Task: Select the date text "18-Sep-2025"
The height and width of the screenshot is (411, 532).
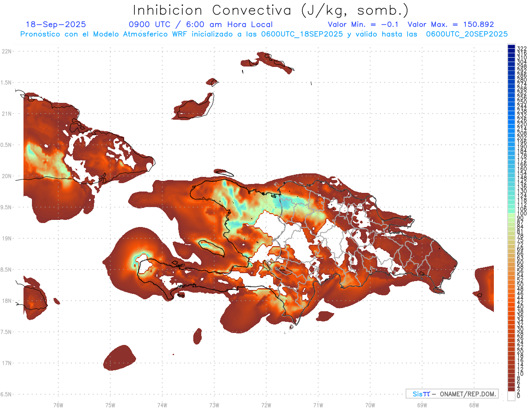Action: coord(56,24)
